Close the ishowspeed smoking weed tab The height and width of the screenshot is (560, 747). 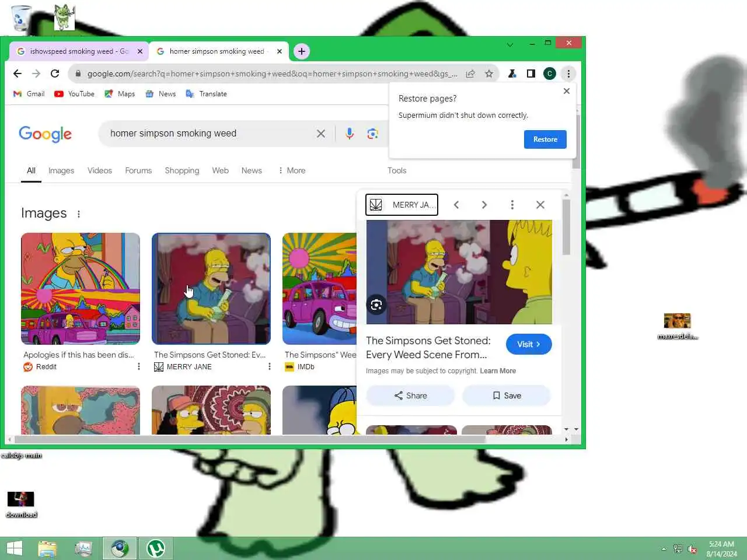click(x=140, y=51)
